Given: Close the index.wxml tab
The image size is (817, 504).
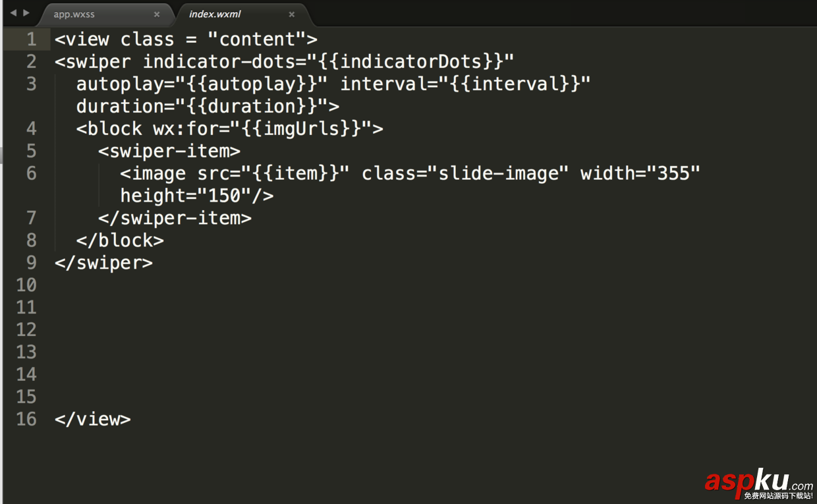Looking at the screenshot, I should [x=291, y=14].
